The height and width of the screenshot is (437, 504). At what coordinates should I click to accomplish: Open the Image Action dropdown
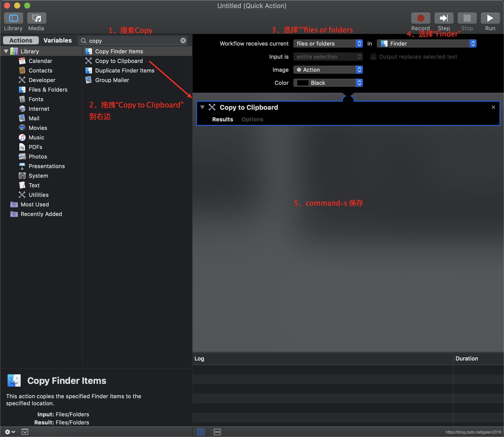pos(328,70)
